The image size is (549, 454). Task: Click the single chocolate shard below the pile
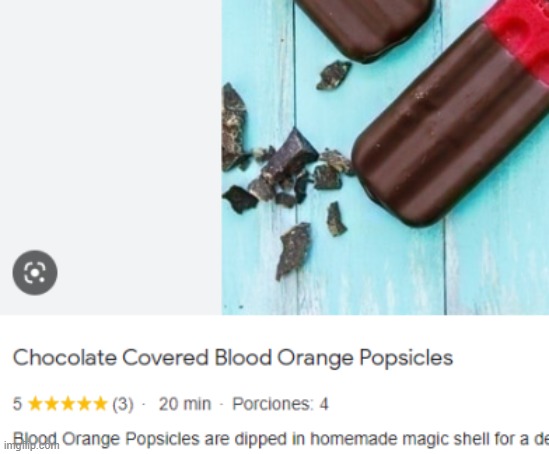click(x=294, y=250)
